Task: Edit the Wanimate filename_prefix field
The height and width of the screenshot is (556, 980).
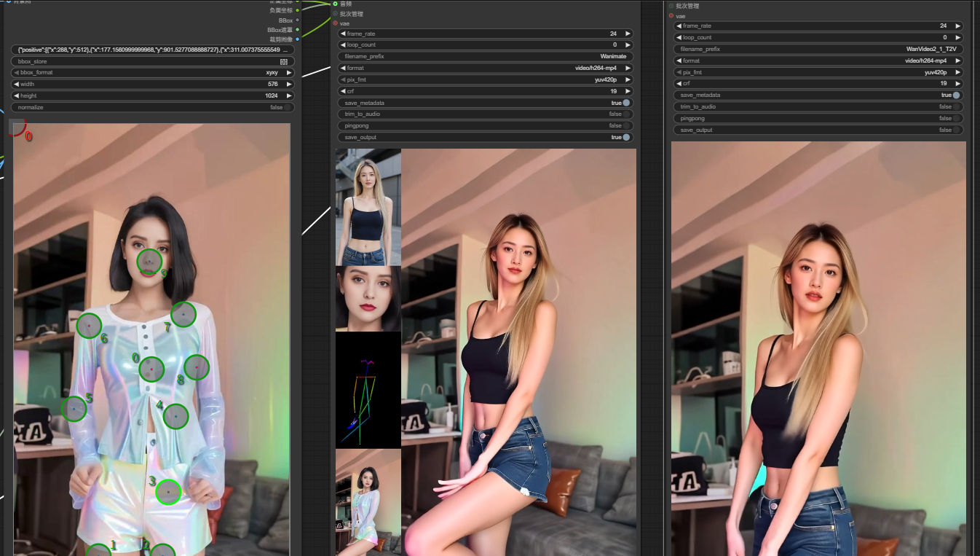Action: click(x=484, y=56)
